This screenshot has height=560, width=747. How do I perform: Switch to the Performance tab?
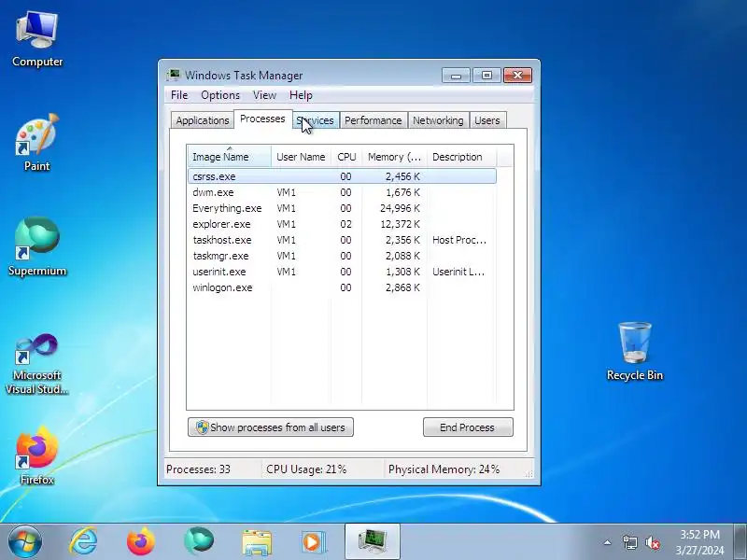tap(373, 120)
